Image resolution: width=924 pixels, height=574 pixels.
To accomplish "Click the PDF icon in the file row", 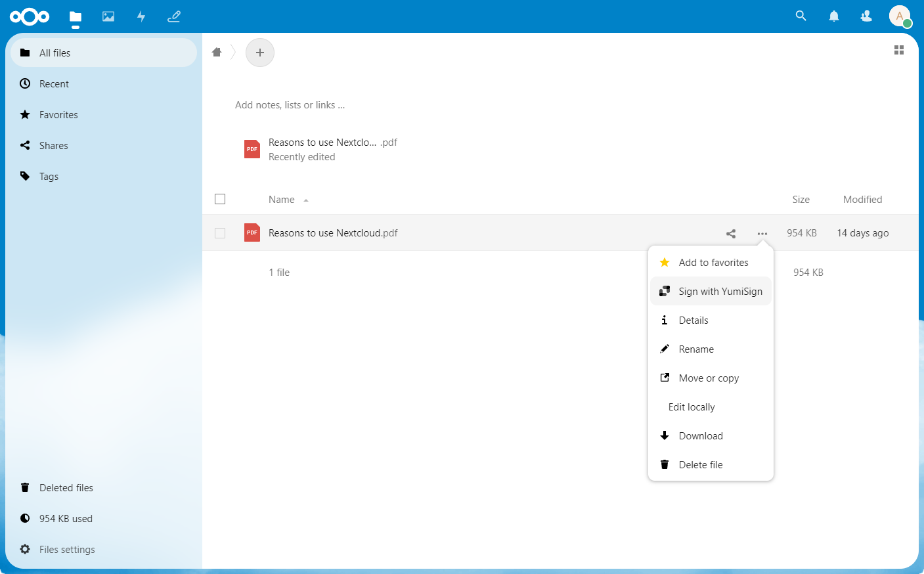I will (x=252, y=232).
